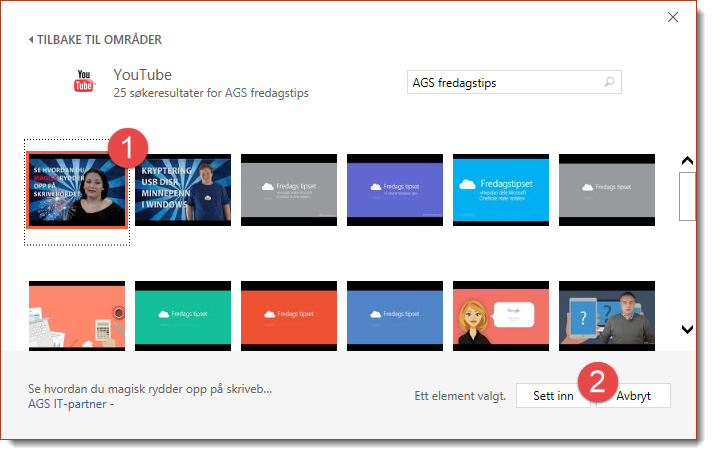Select the first gray Fredags tipset thumbnail
The height and width of the screenshot is (455, 712).
(x=289, y=187)
